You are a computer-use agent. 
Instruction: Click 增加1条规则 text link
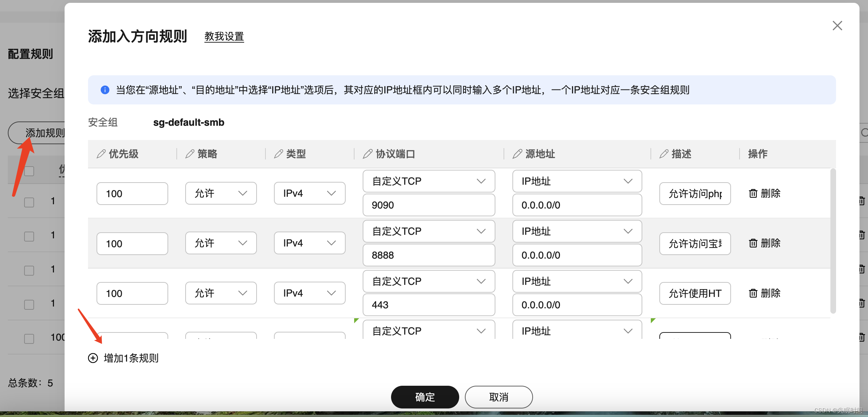click(x=131, y=358)
